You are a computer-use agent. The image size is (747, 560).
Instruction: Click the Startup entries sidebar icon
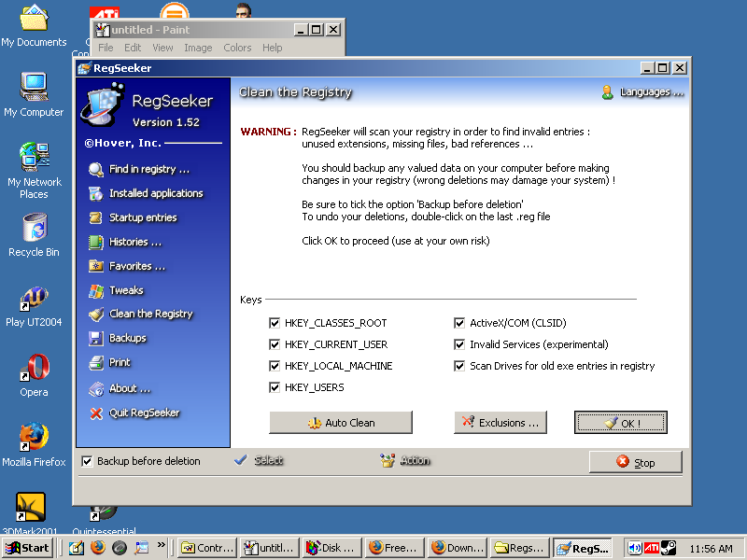click(x=95, y=217)
